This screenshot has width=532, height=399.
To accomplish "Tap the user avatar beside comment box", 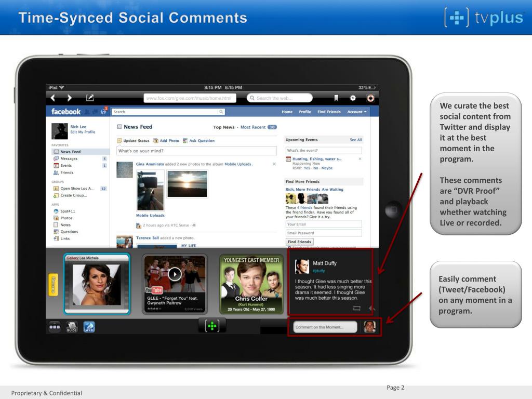I will [369, 327].
